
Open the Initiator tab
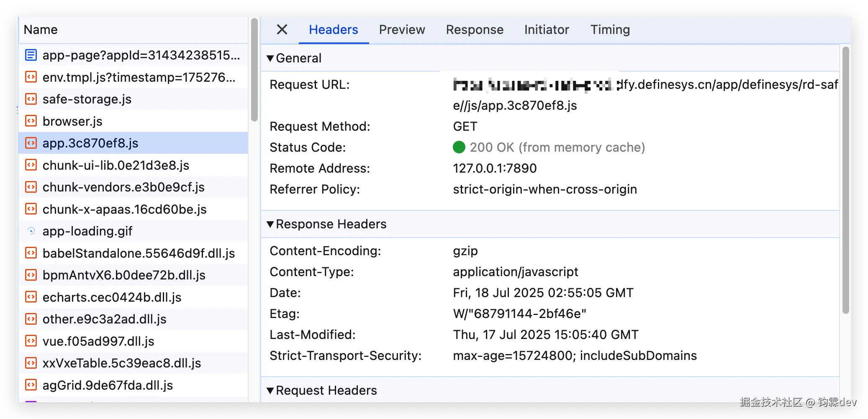[547, 29]
